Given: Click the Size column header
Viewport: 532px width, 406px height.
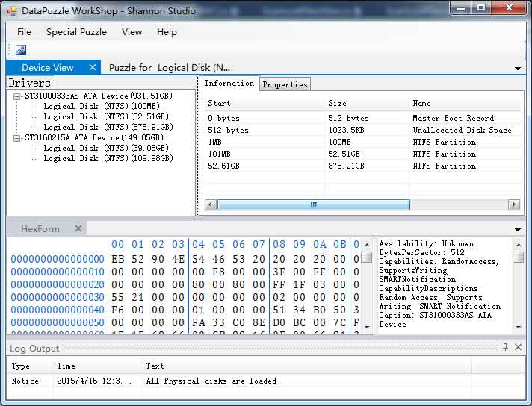Looking at the screenshot, I should coord(337,103).
